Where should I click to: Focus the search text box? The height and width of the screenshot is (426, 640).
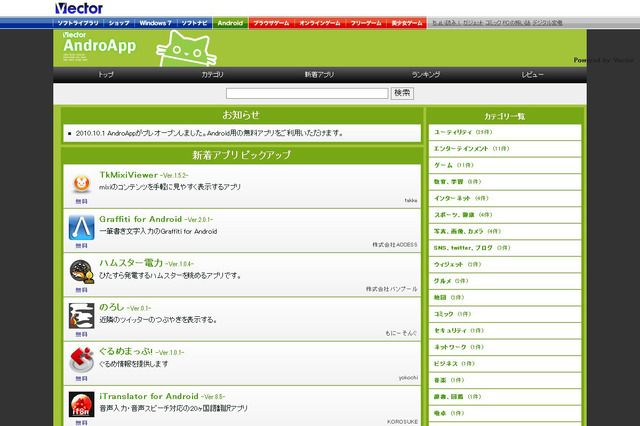pos(307,93)
